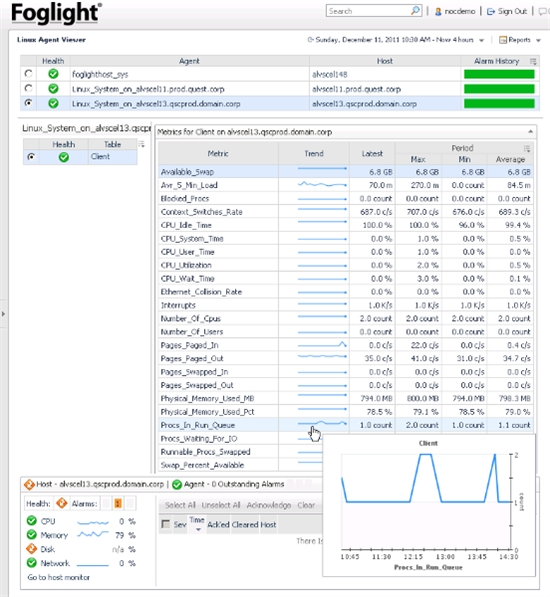Sort agents by Host column header

[x=385, y=61]
